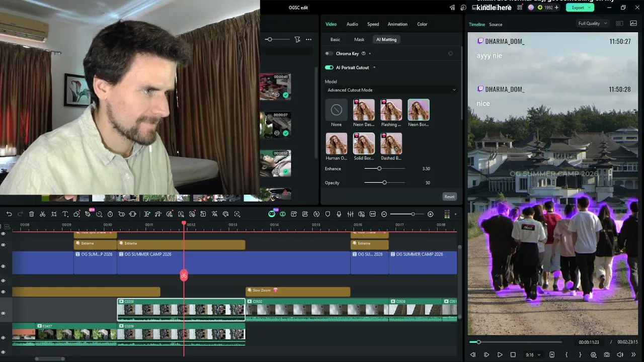Open the Model dropdown showing Advanced Cutout Mode
This screenshot has height=362, width=644.
click(391, 90)
